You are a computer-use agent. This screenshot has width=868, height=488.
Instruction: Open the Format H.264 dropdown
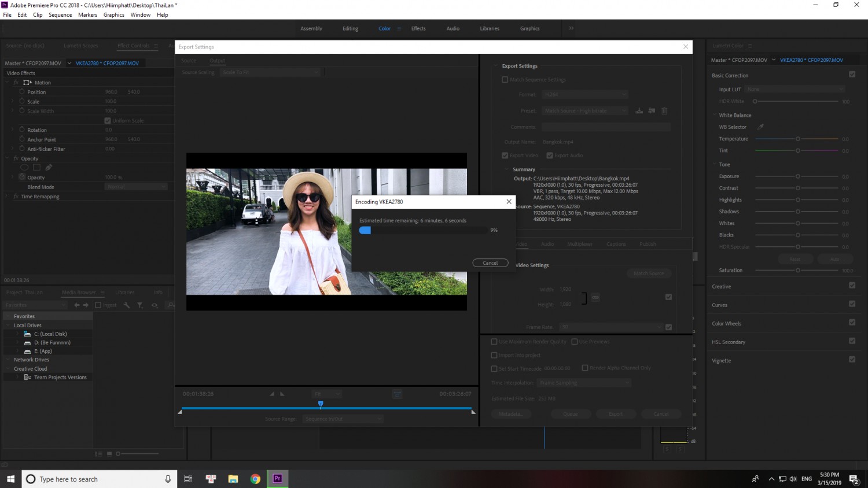point(585,94)
